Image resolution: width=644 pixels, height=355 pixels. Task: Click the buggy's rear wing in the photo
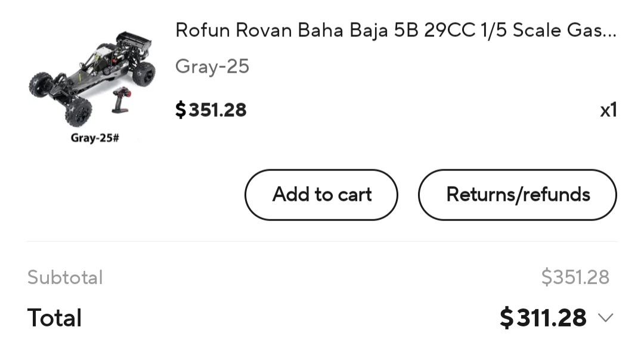(134, 40)
